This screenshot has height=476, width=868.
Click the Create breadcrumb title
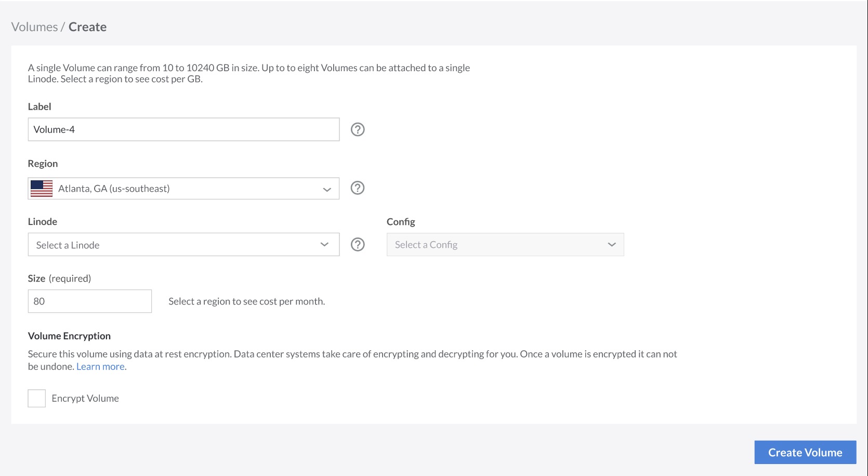(x=87, y=27)
